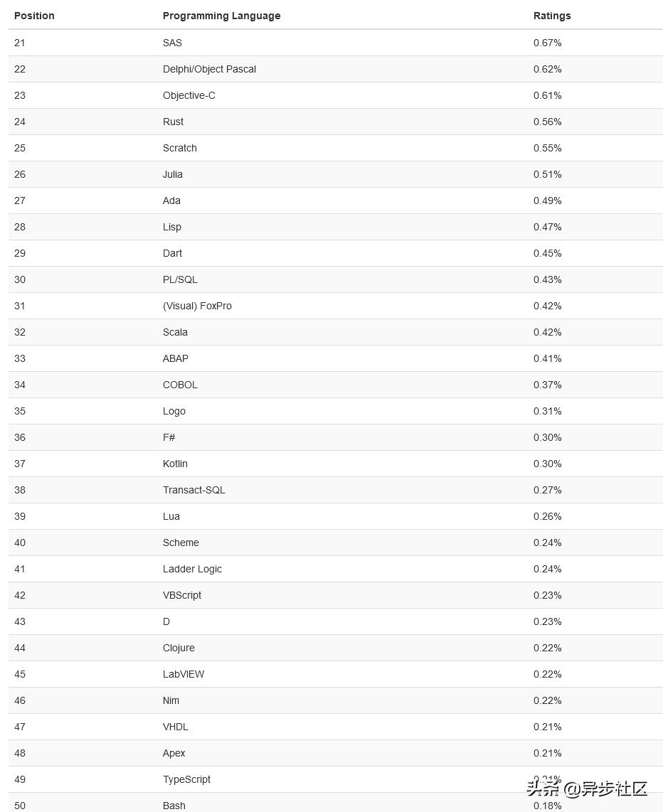This screenshot has width=663, height=812.
Task: Click the (Visual) FoxPro language name
Action: tap(197, 306)
